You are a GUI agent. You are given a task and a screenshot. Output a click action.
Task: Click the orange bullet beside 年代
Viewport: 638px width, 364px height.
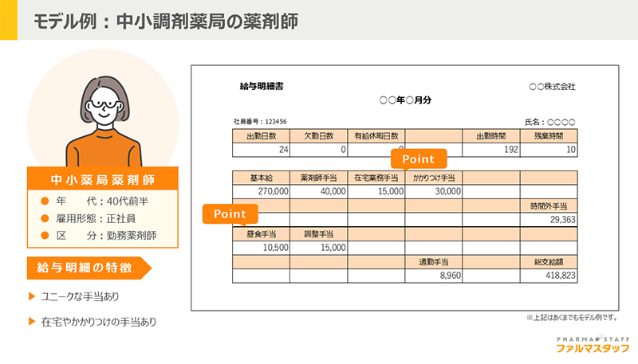[x=45, y=201]
